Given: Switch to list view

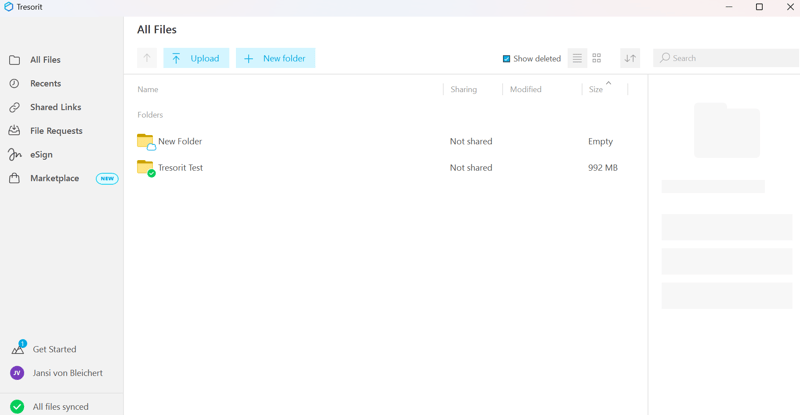Looking at the screenshot, I should [x=577, y=58].
